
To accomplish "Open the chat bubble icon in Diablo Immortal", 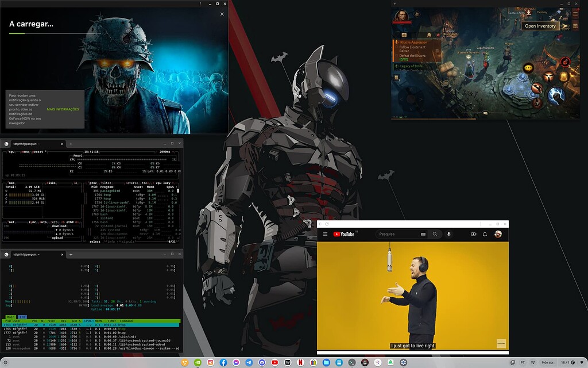I will pos(528,67).
